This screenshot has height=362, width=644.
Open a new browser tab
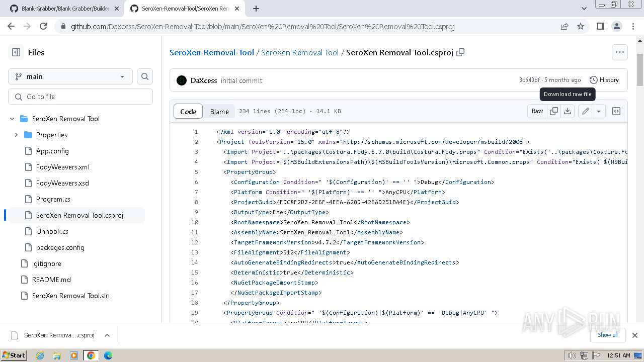(x=256, y=9)
